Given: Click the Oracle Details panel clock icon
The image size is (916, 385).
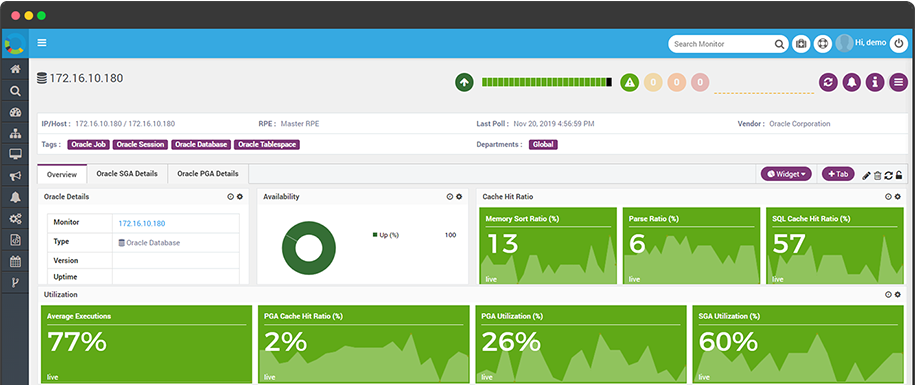Looking at the screenshot, I should pyautogui.click(x=231, y=197).
